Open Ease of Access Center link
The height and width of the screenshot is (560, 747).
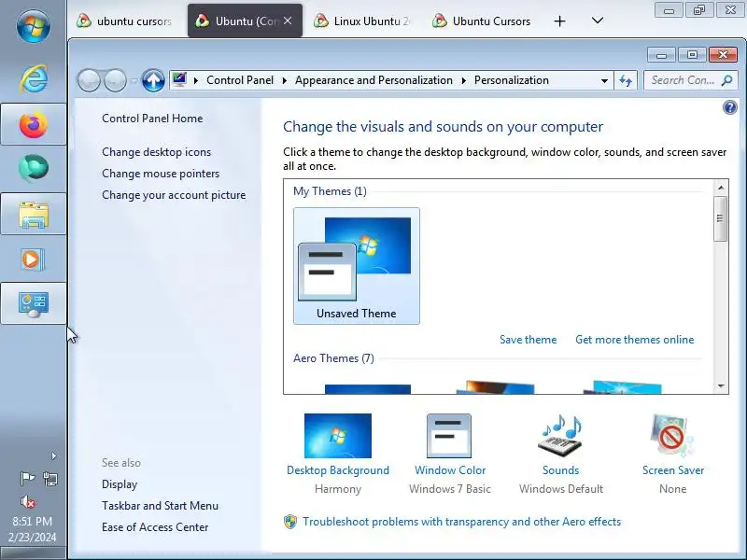155,527
